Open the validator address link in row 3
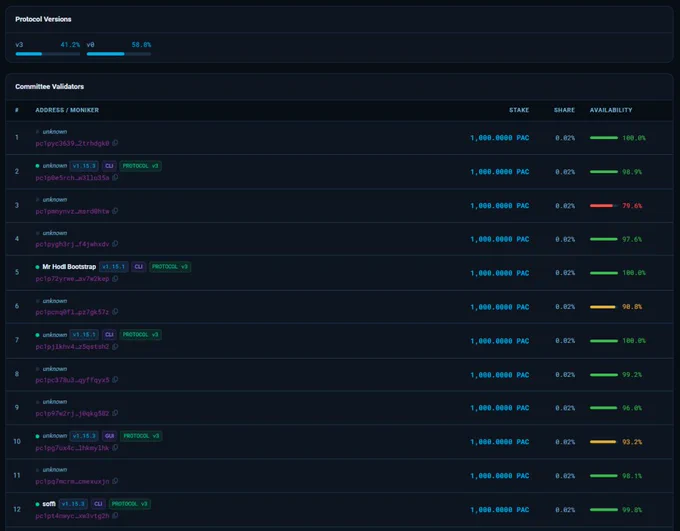 tap(72, 211)
